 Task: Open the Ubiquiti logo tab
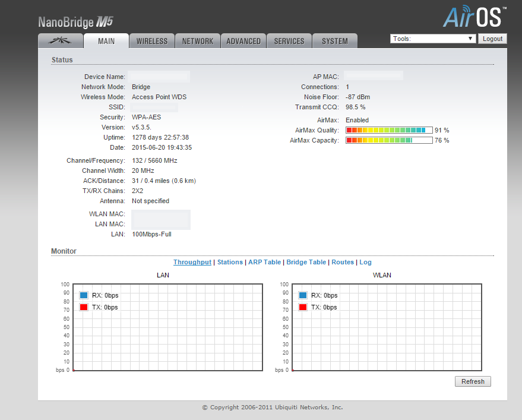pos(60,41)
